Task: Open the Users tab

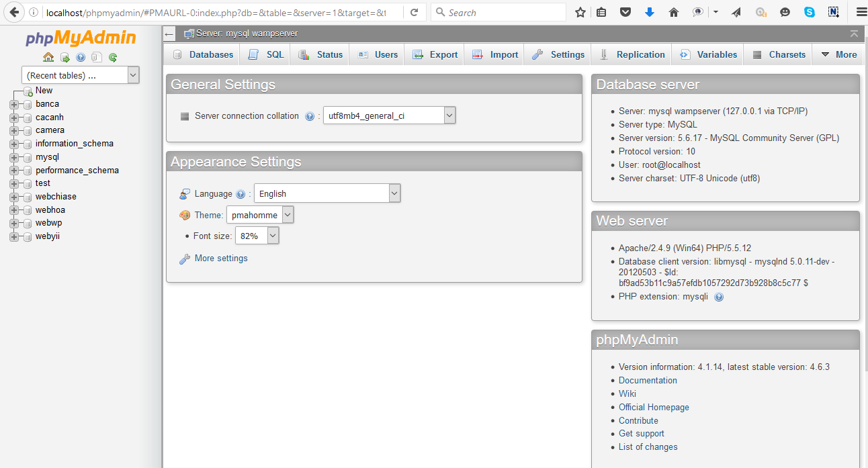Action: click(x=378, y=54)
